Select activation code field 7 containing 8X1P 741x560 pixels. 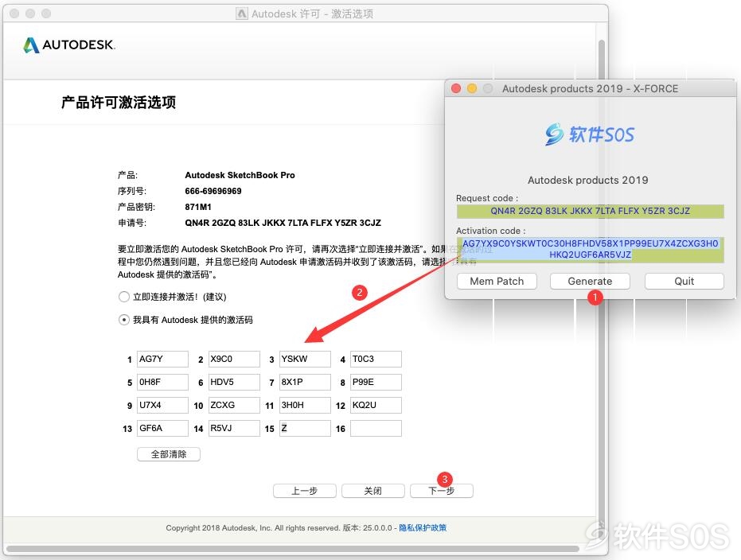[305, 382]
